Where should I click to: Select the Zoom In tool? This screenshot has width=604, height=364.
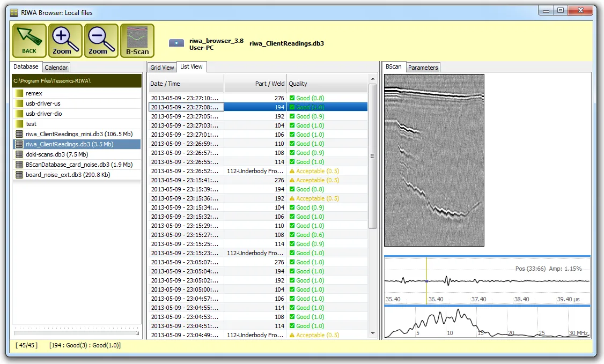tap(64, 40)
